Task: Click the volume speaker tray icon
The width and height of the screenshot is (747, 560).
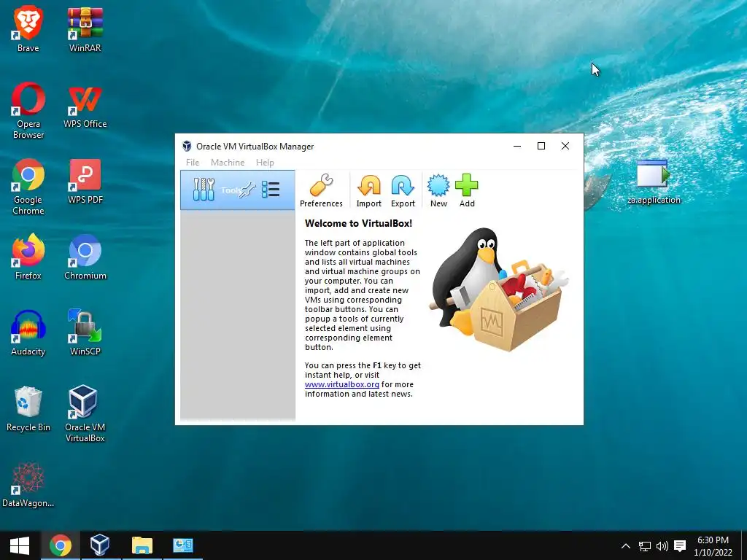Action: pyautogui.click(x=662, y=546)
